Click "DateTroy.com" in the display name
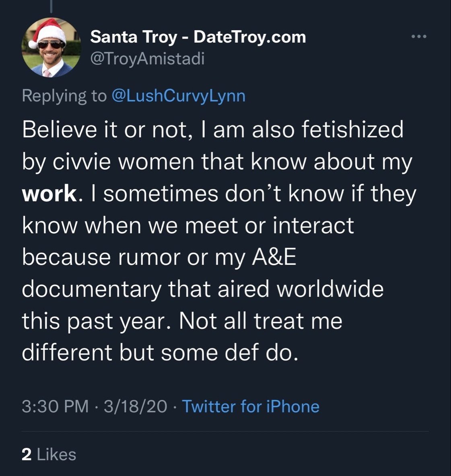This screenshot has width=451, height=476. click(x=250, y=37)
